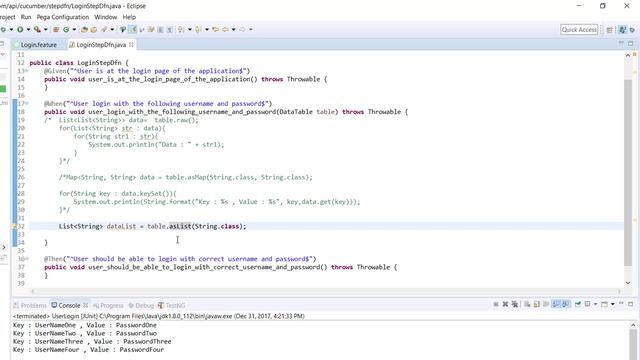Toggle the console Scroll Lock icon

coord(537,304)
